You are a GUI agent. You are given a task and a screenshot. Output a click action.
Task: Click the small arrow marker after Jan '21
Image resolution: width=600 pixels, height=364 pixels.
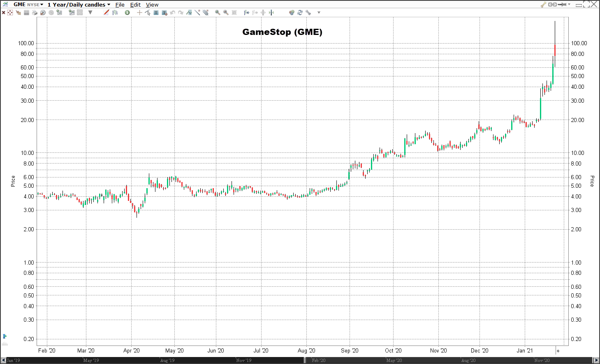pos(558,351)
